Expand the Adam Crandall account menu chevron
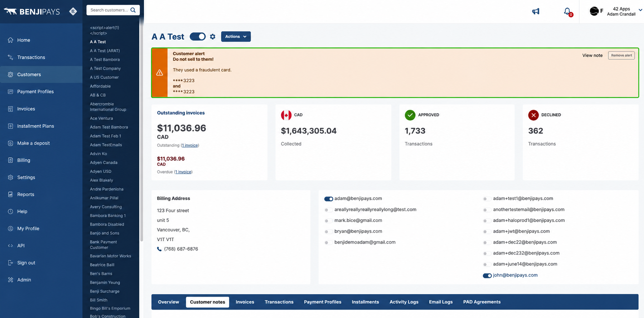Screen dimensions: 644x318 [640, 10]
